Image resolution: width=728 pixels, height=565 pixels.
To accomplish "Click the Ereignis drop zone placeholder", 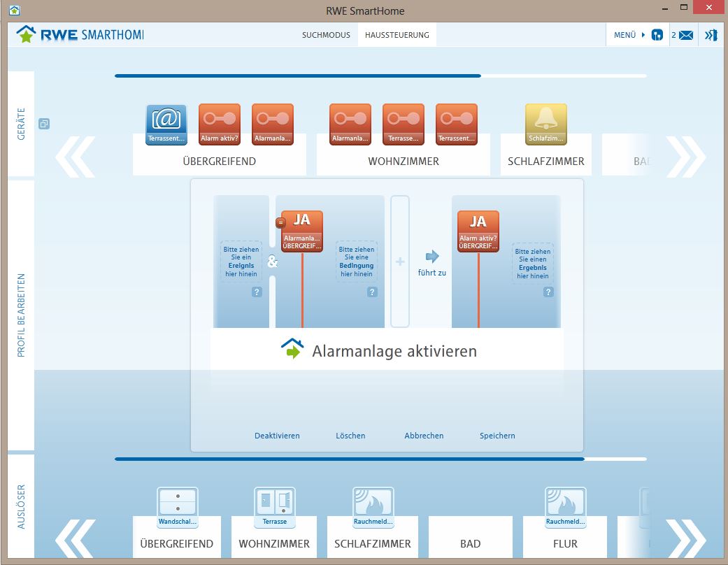I will [x=241, y=262].
